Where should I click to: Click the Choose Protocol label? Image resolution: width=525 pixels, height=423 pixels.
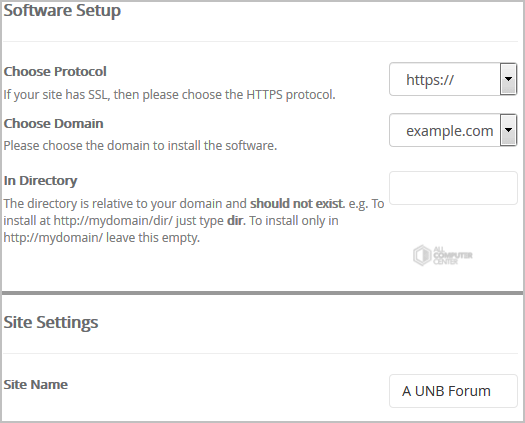coord(55,71)
